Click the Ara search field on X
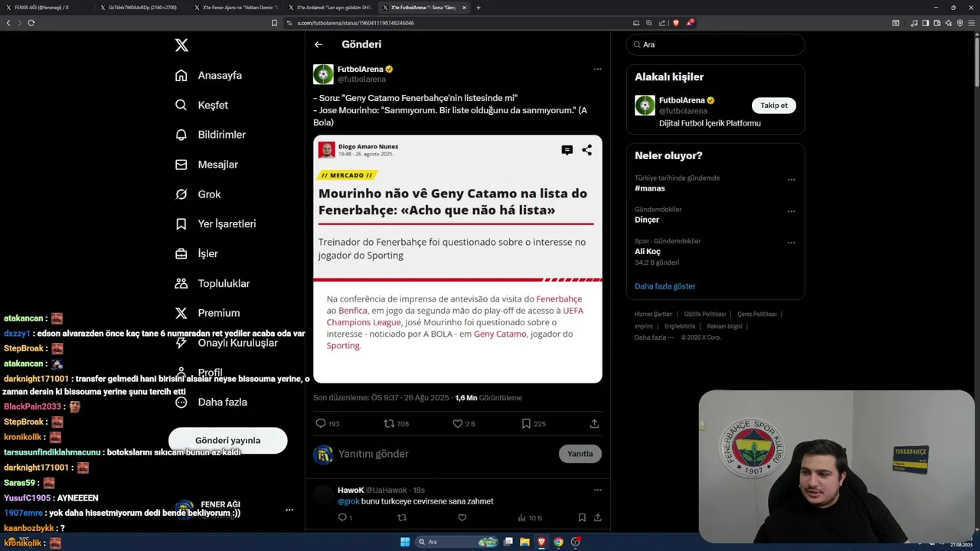Screen dimensions: 980x551 (715, 44)
